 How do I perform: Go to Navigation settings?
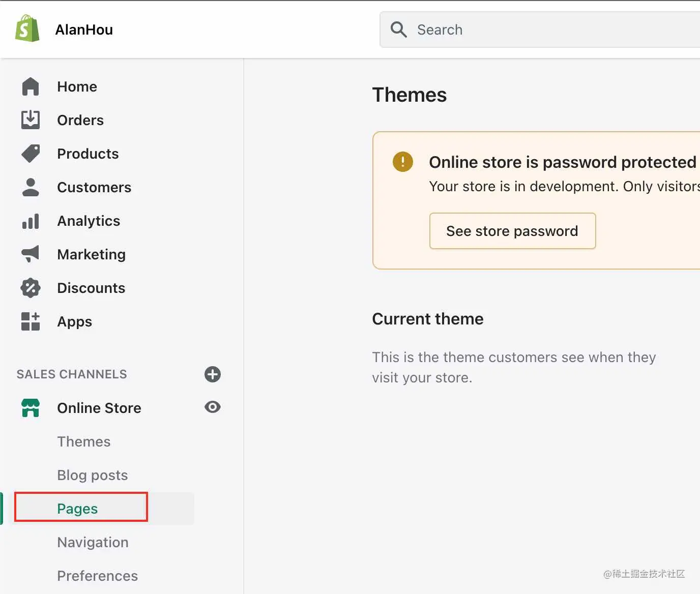(x=93, y=542)
